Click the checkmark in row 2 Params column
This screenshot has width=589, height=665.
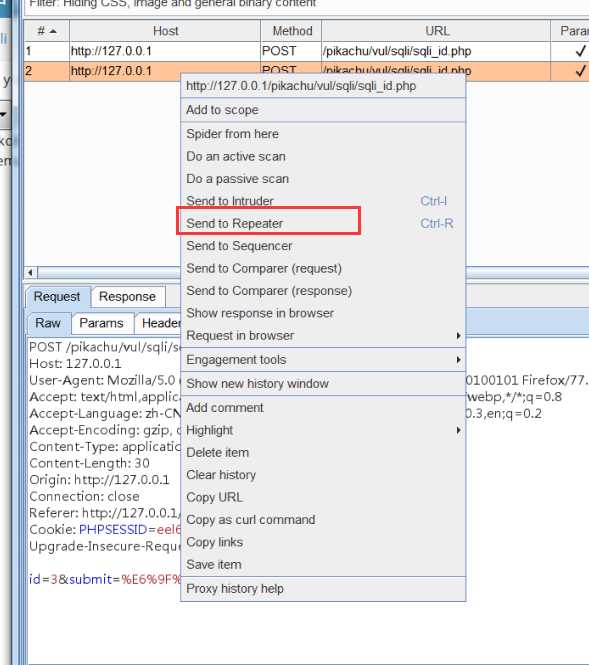[x=580, y=71]
